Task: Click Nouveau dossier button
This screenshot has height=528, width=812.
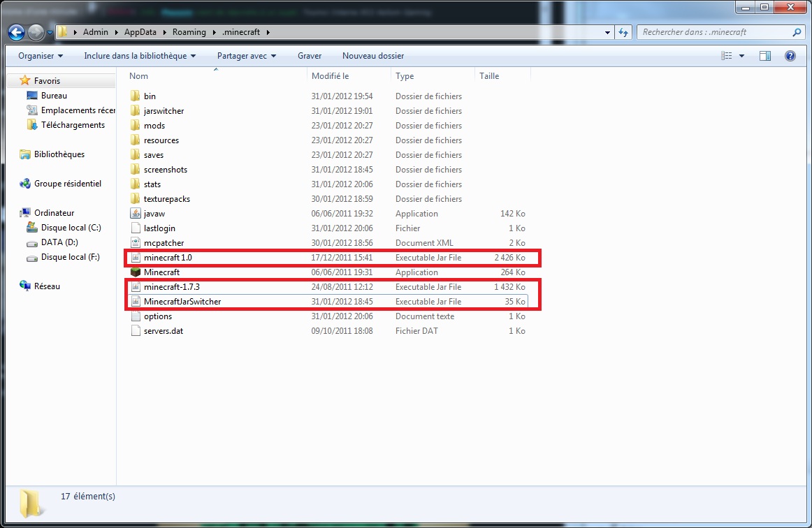Action: pos(373,56)
